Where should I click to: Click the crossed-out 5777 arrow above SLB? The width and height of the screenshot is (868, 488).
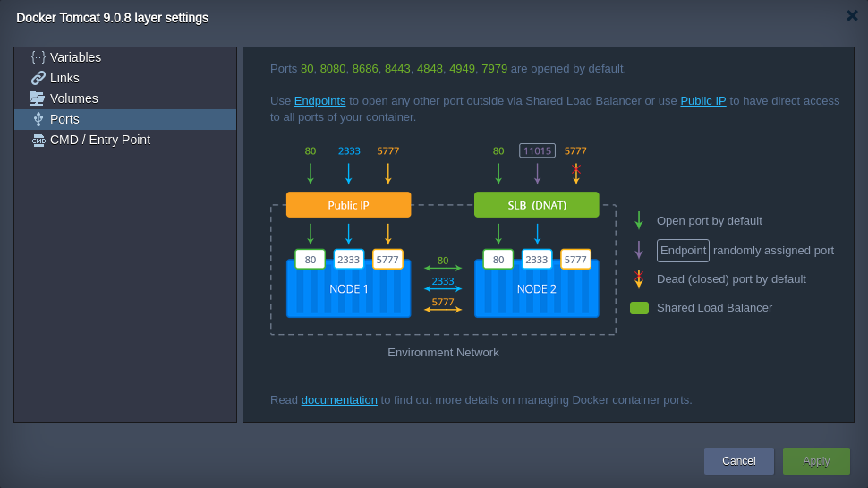click(576, 174)
